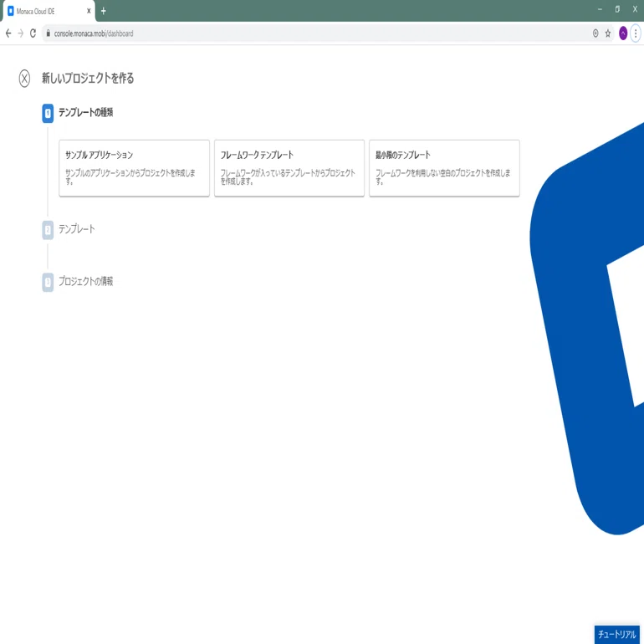Click the Monaca favicon on the tab
Image resolution: width=644 pixels, height=644 pixels.
coord(11,11)
